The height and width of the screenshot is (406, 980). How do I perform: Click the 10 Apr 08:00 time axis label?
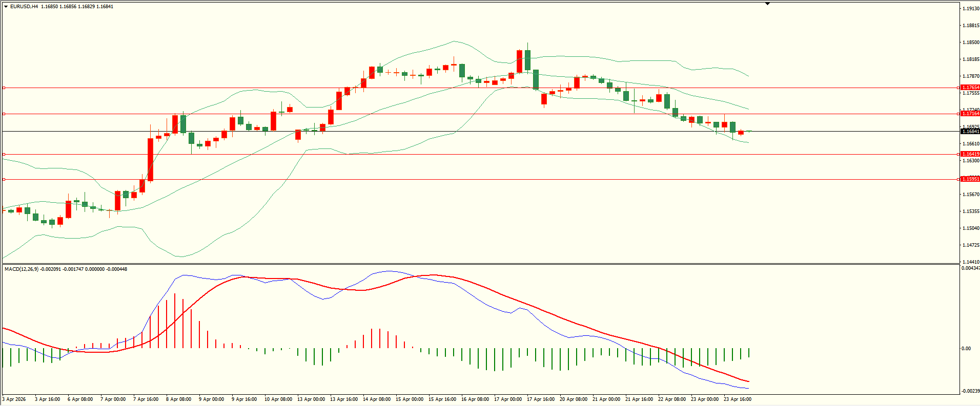[278, 399]
